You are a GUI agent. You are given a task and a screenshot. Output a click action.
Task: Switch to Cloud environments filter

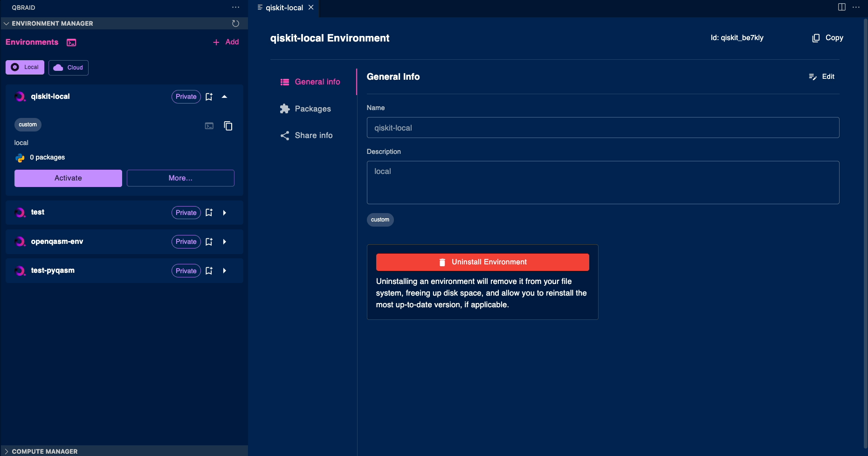pyautogui.click(x=69, y=68)
